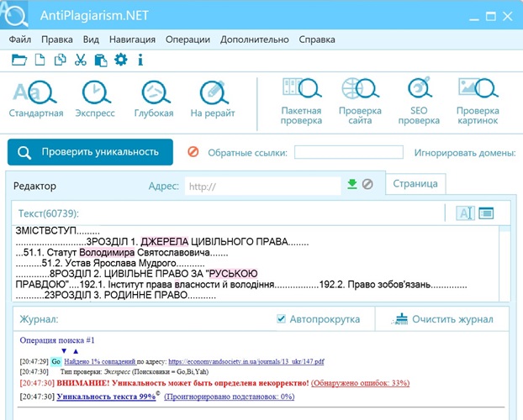Click the green download address icon

click(352, 184)
